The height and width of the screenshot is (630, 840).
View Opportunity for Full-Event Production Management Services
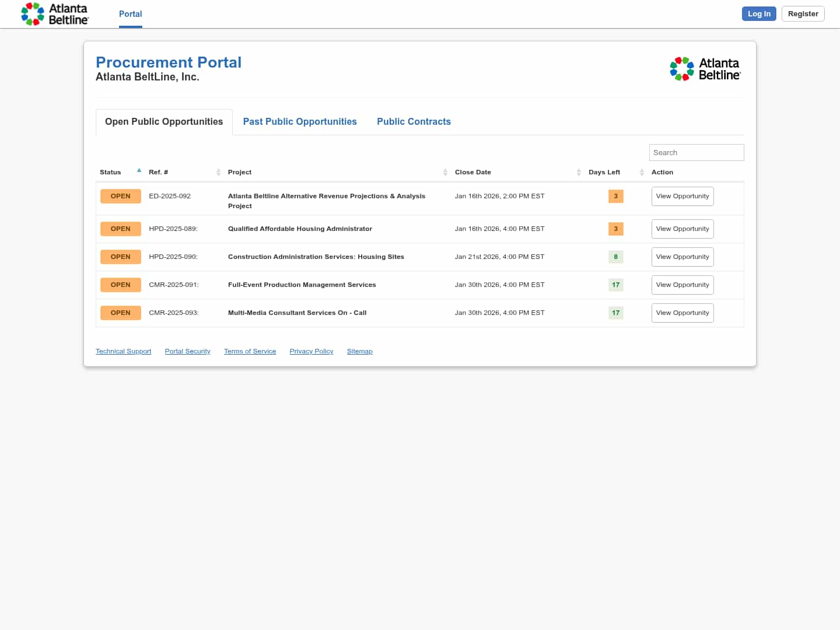pos(682,285)
